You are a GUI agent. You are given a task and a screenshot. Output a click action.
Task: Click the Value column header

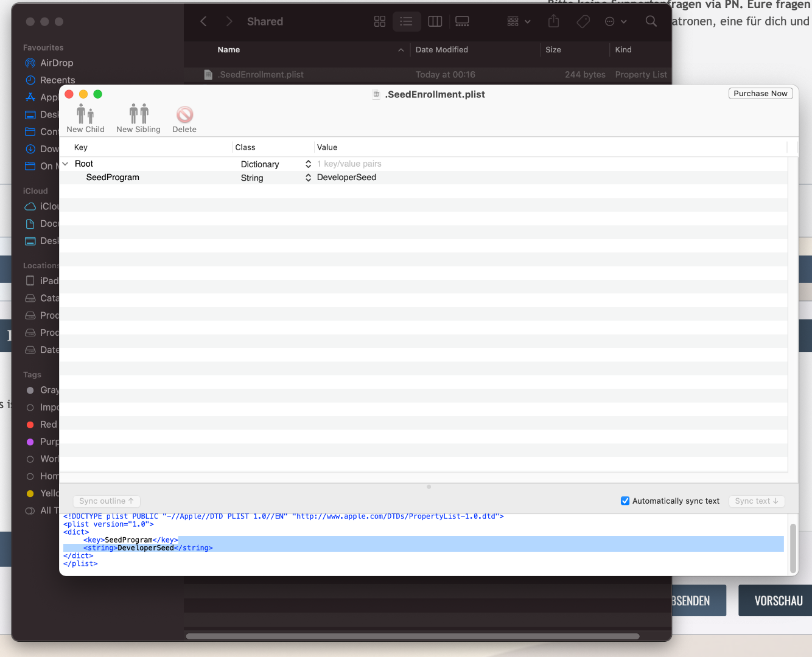(x=327, y=147)
